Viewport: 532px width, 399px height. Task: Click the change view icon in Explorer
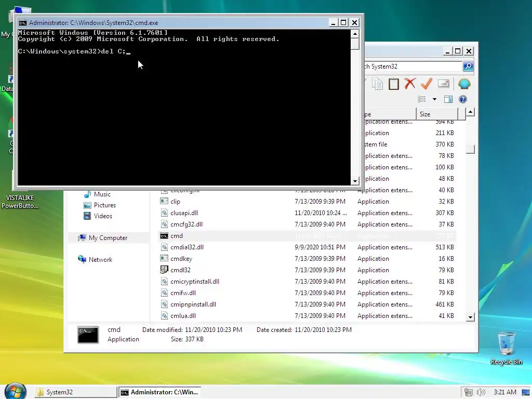422,99
